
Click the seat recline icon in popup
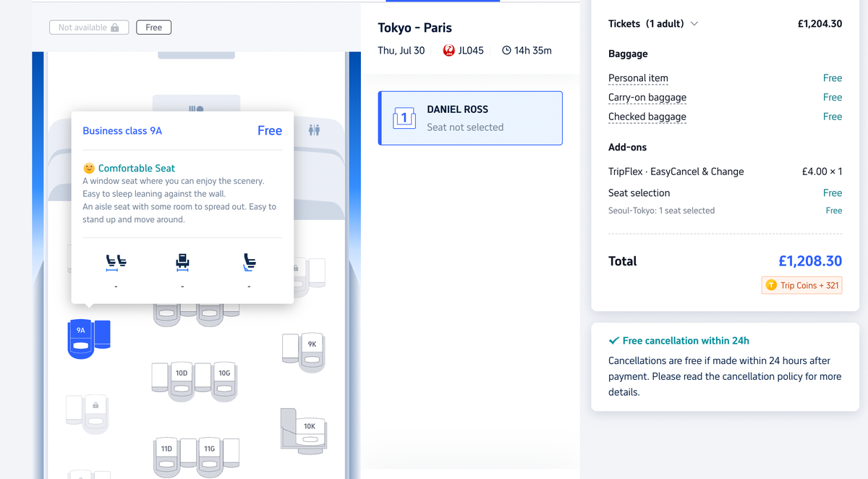pos(249,263)
